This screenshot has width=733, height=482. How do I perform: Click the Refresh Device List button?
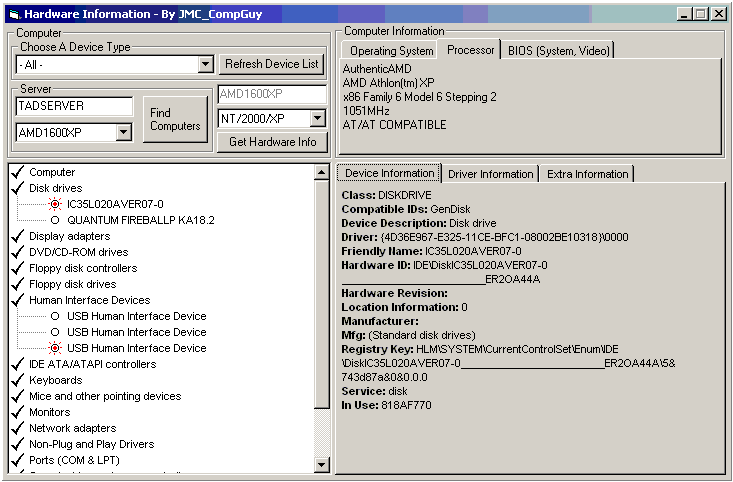point(272,64)
